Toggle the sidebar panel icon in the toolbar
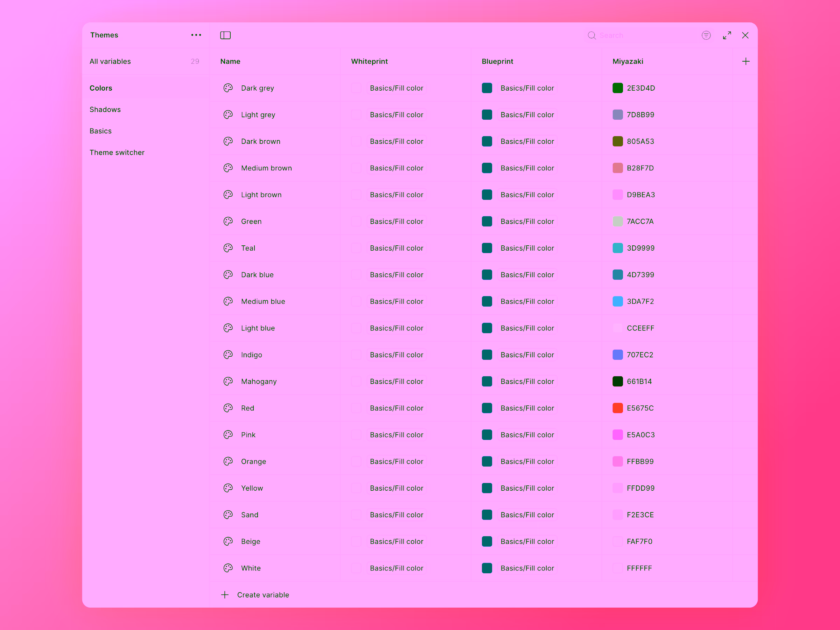The width and height of the screenshot is (840, 630). 225,35
